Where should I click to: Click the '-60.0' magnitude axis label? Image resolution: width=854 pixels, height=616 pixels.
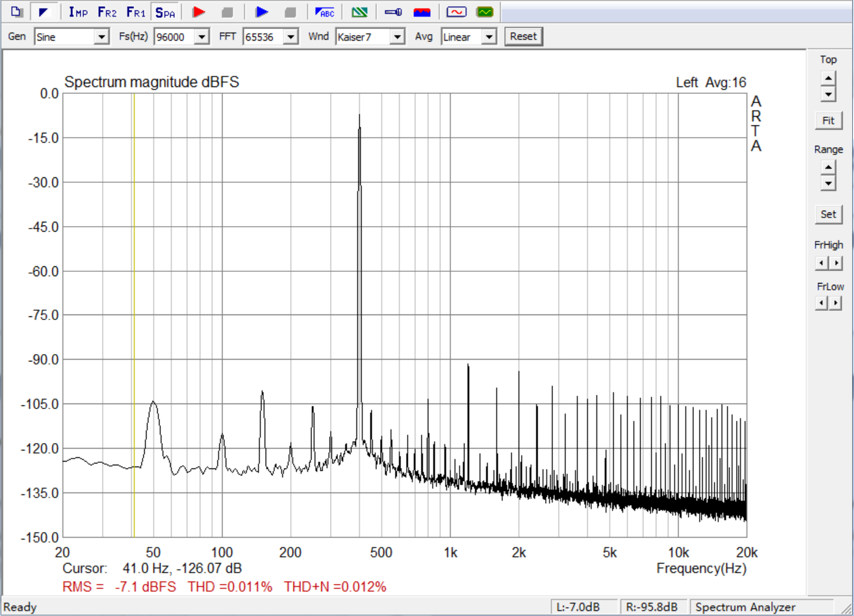[43, 271]
